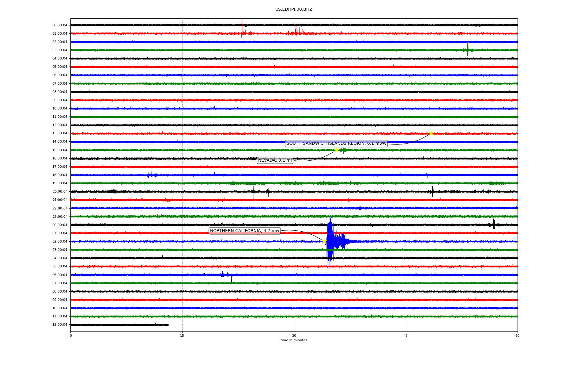Select the NORTHERN CALIFORNIA, 4.7 mw label
This screenshot has height=368, width=588.
[244, 231]
